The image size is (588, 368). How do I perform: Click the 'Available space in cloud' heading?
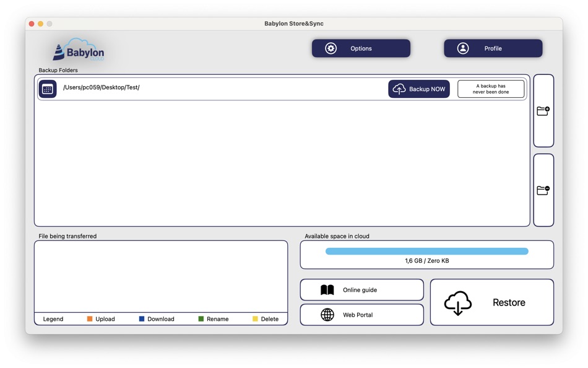(337, 236)
